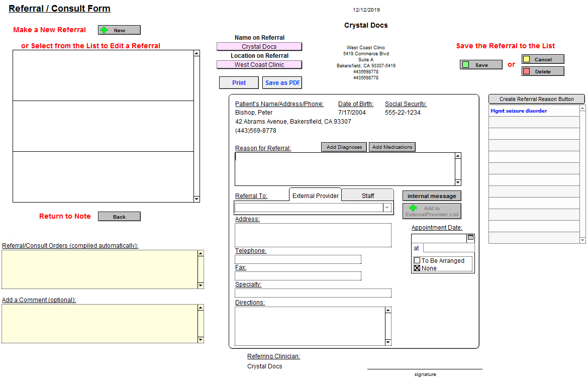Switch to the Staff tab
The image size is (588, 387).
(368, 196)
